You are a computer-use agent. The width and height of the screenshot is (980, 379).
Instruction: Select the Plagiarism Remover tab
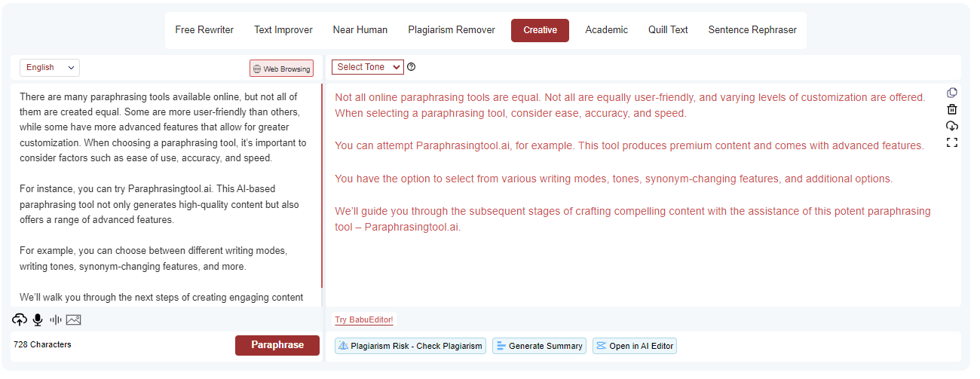point(452,30)
